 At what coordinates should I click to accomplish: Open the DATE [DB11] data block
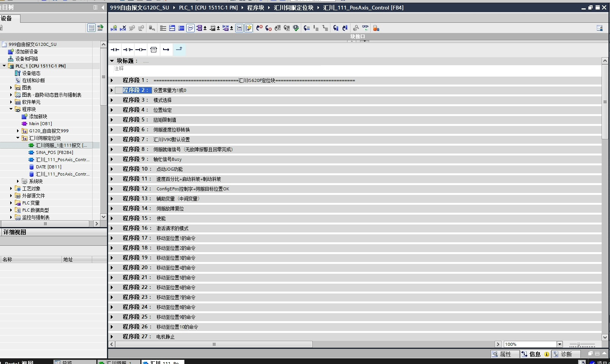click(49, 167)
